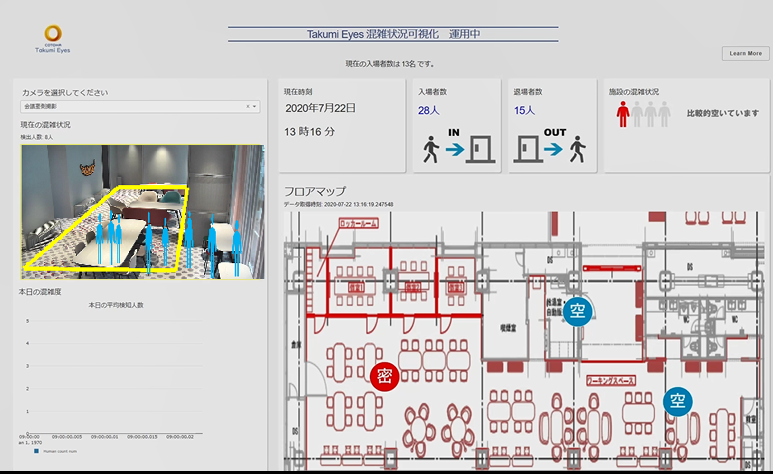Clear the selected camera with the x
The image size is (773, 474).
click(247, 107)
